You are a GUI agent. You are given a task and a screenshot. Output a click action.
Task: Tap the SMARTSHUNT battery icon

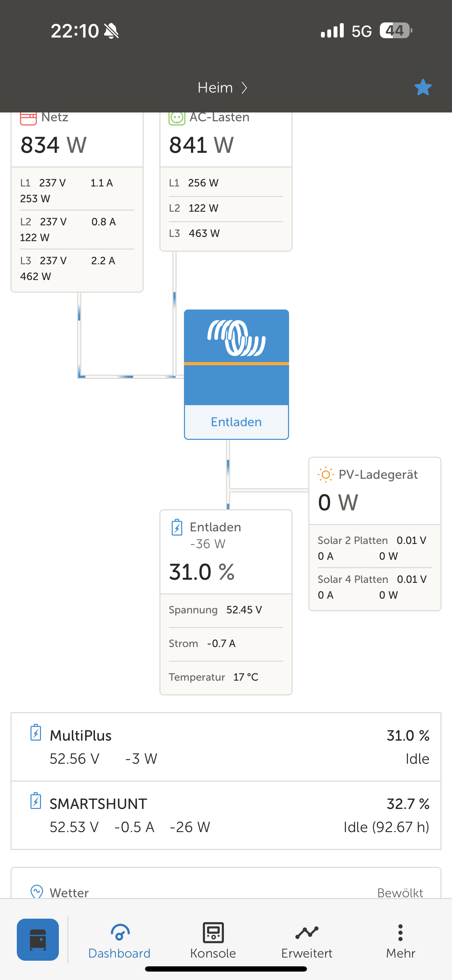click(x=36, y=801)
